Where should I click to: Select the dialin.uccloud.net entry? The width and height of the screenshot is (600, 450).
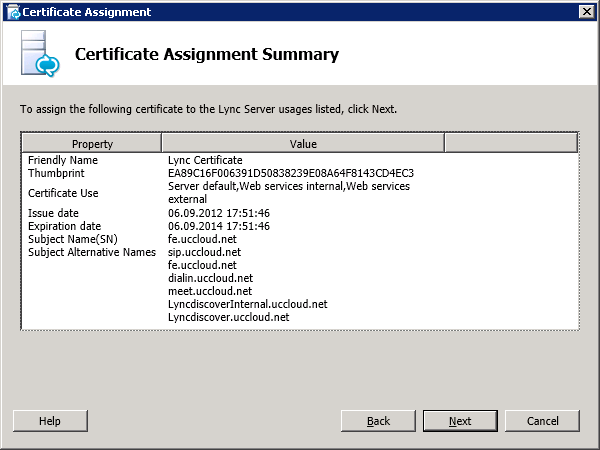(210, 278)
